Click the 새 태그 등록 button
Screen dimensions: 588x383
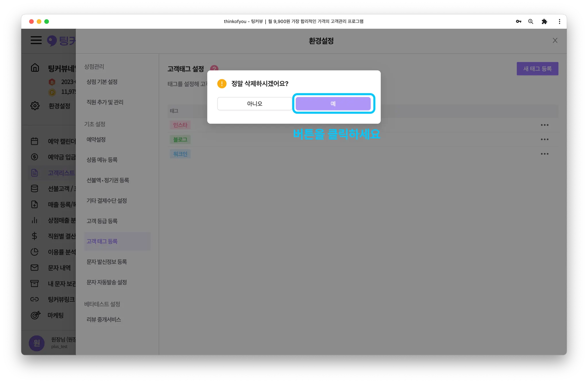coord(537,69)
